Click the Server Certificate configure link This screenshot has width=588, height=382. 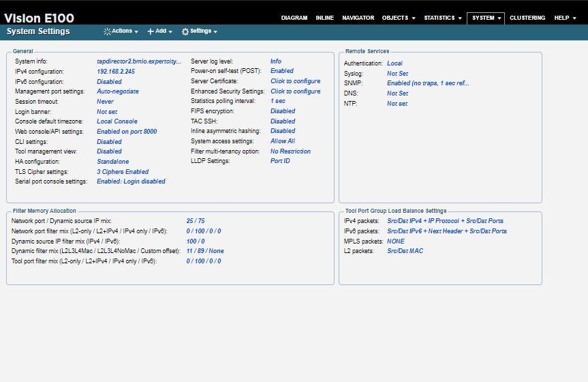295,81
